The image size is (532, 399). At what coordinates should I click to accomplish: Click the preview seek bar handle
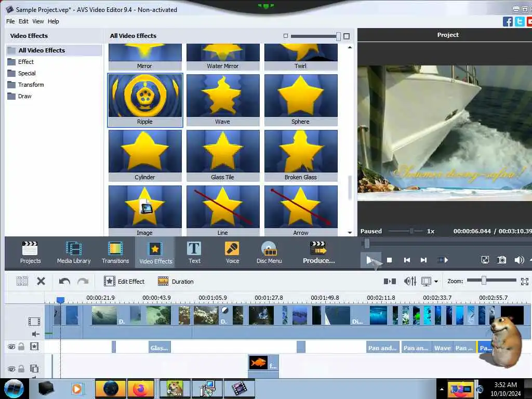(x=367, y=243)
